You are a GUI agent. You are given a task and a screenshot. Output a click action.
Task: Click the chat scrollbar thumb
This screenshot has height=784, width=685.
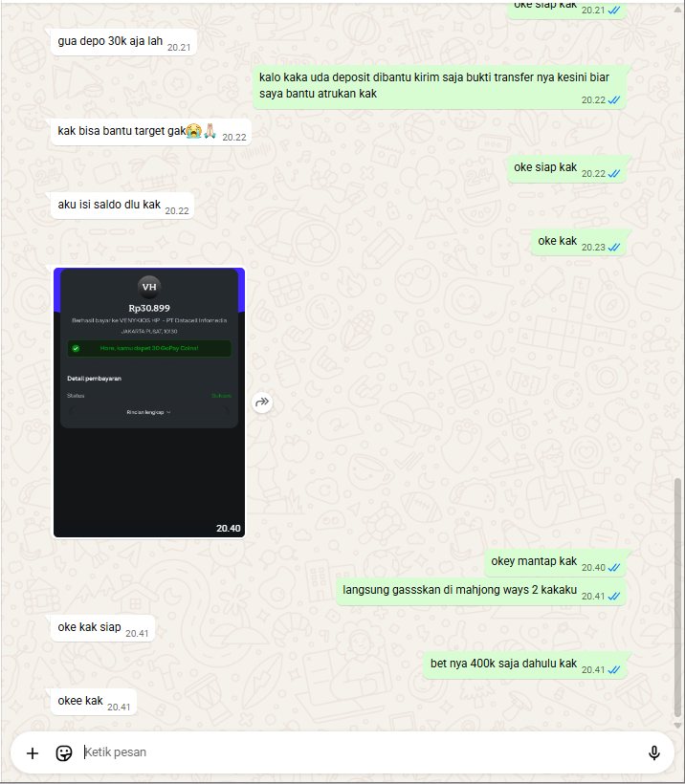coord(678,598)
